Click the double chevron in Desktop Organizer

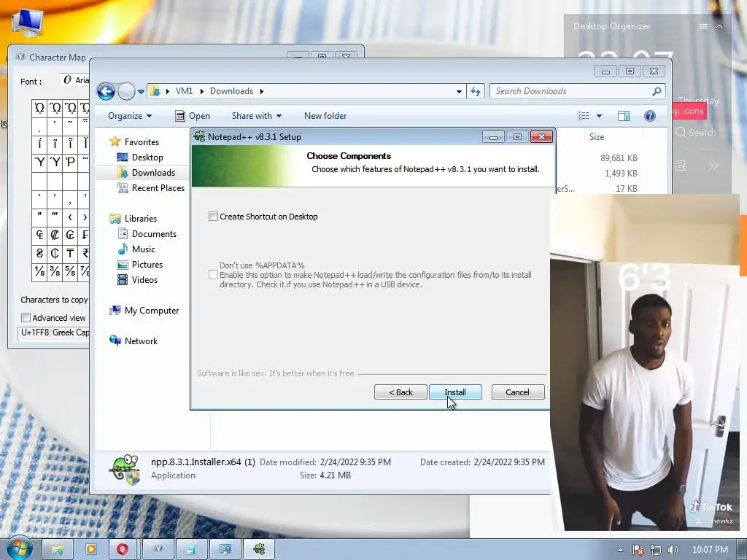pyautogui.click(x=713, y=166)
